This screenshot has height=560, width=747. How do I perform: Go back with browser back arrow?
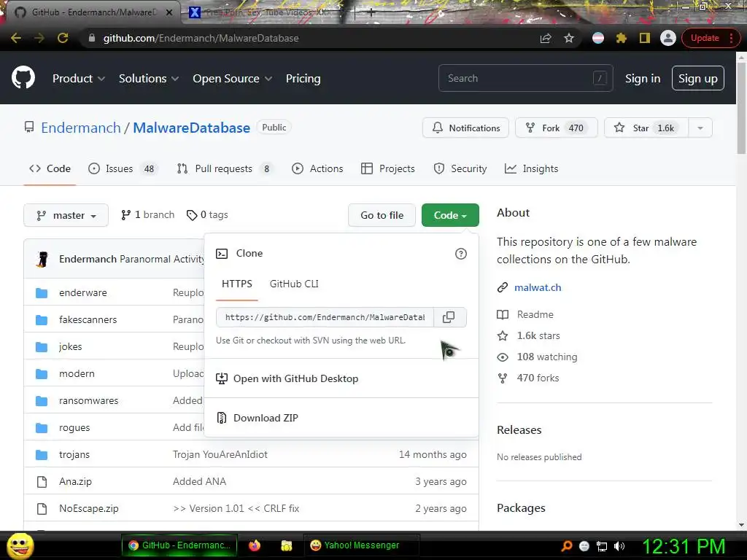coord(16,38)
